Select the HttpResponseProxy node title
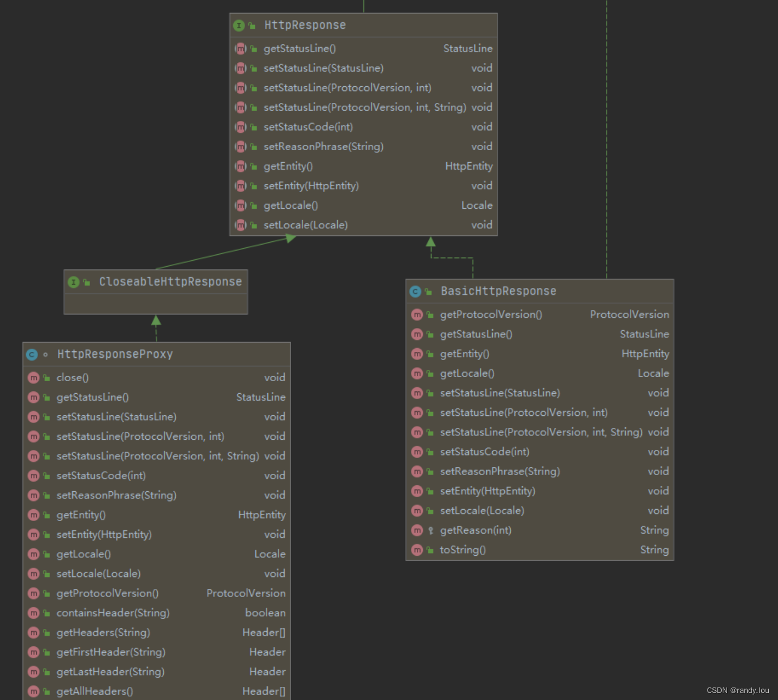The width and height of the screenshot is (778, 700). 115,354
